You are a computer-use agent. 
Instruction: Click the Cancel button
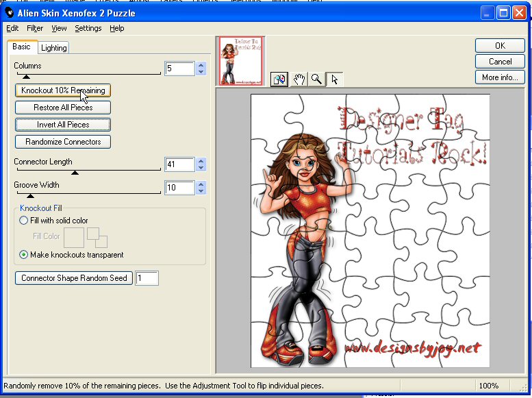click(x=500, y=62)
